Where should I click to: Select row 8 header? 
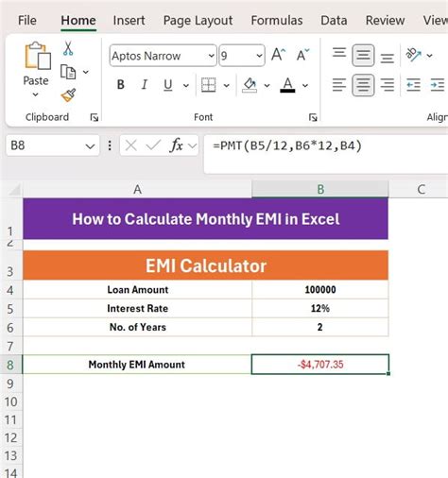10,365
